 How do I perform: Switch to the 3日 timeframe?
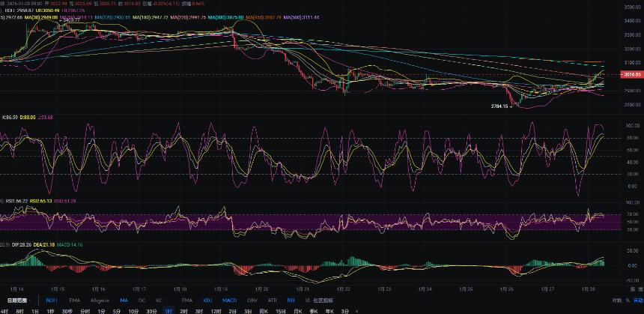coord(248,311)
